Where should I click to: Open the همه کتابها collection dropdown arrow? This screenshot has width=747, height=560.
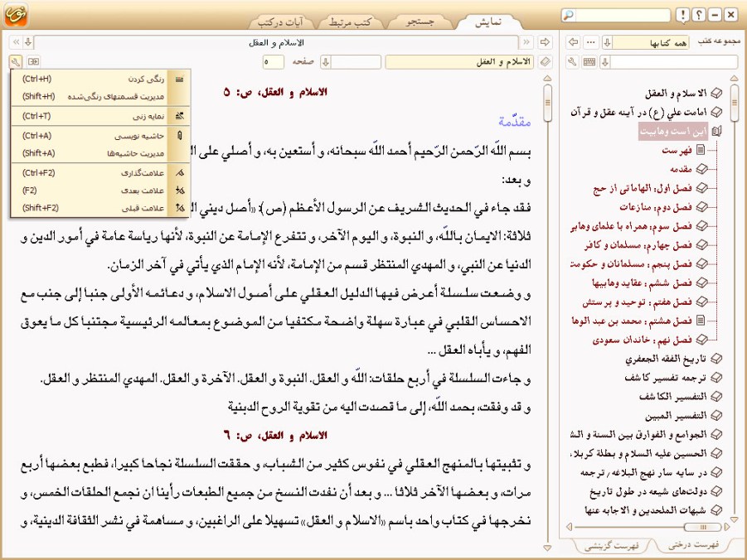point(607,42)
